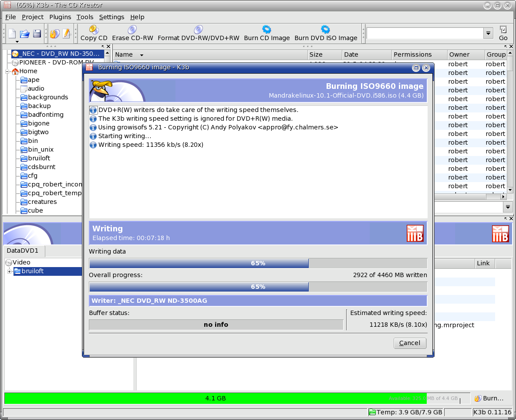The image size is (516, 420).
Task: Select the backup folder
Action: point(36,106)
